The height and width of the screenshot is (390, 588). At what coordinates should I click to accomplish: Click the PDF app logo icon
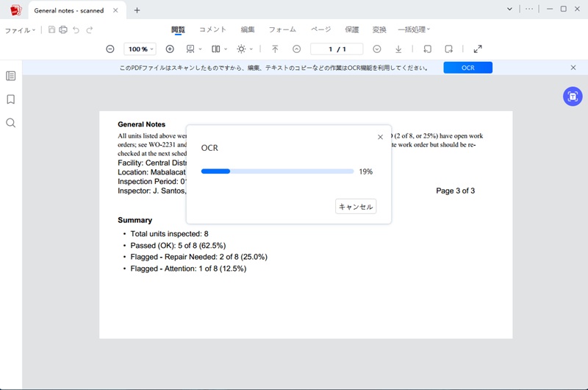[x=15, y=10]
